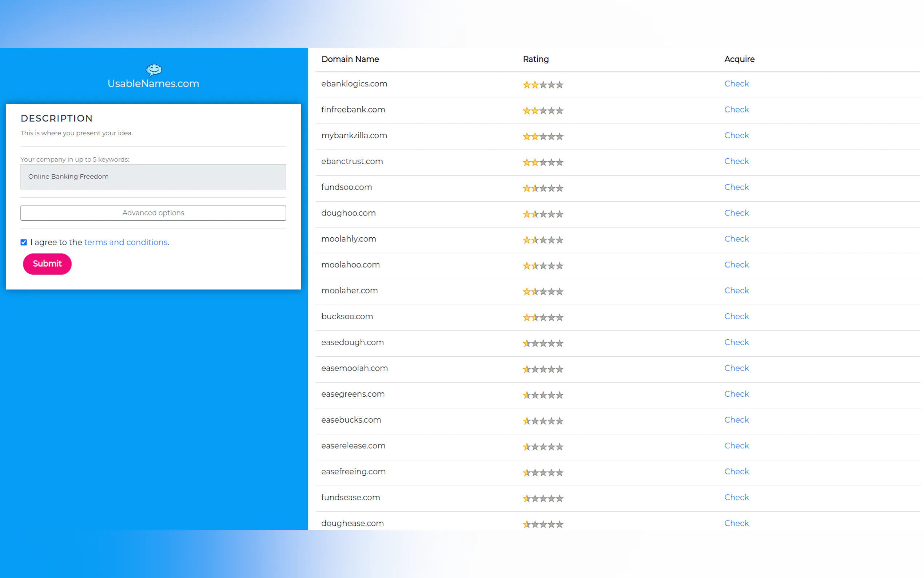
Task: Click the UsableNames brain logo icon
Action: pyautogui.click(x=154, y=70)
